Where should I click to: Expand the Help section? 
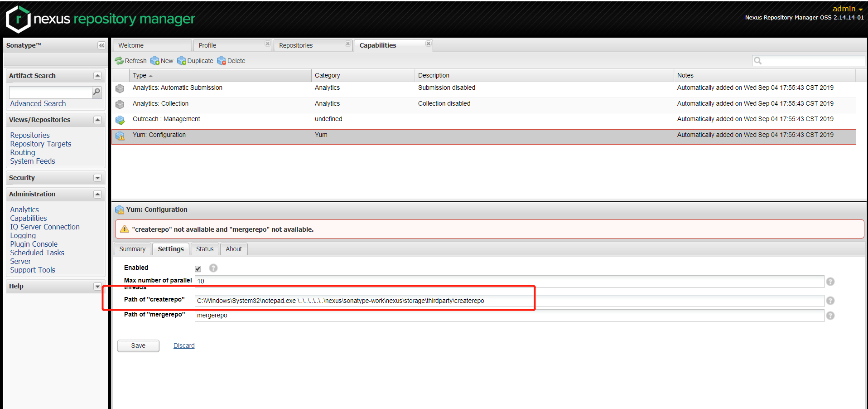pos(97,286)
